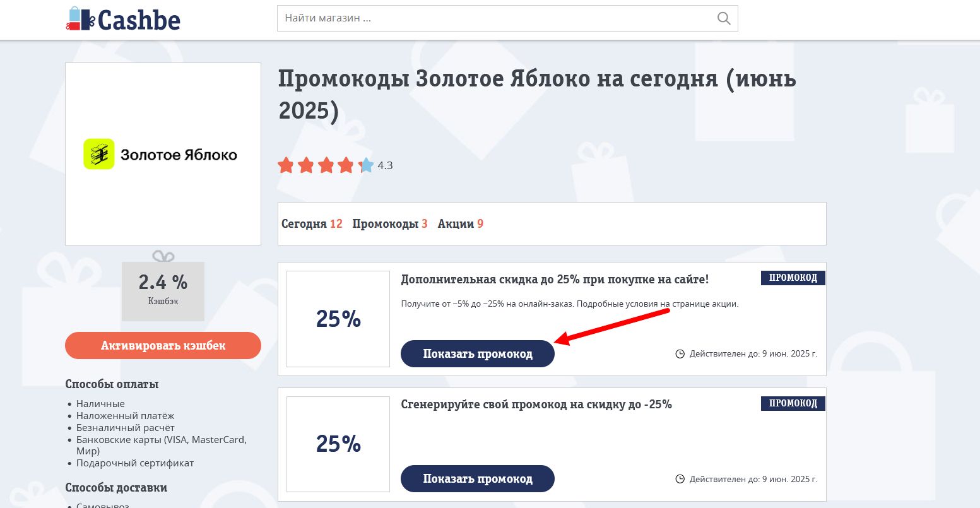Click the 'Безналичный расчёт' payment item
The image size is (980, 508).
pos(125,428)
